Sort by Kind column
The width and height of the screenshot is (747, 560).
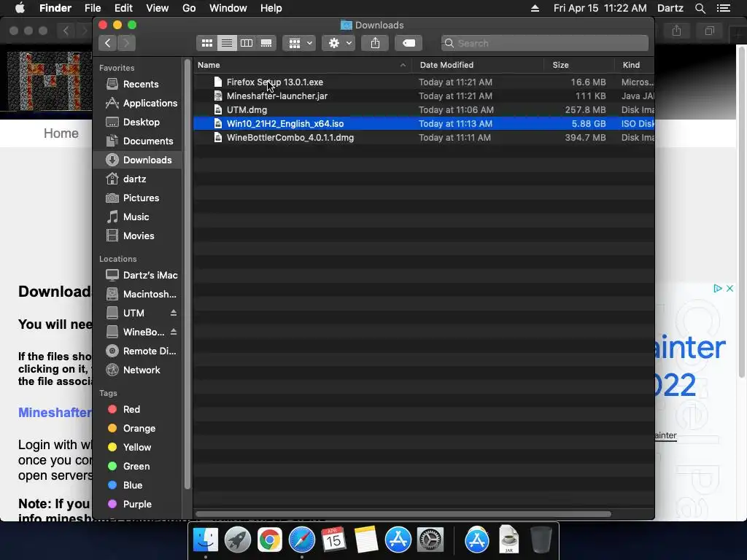click(x=634, y=65)
